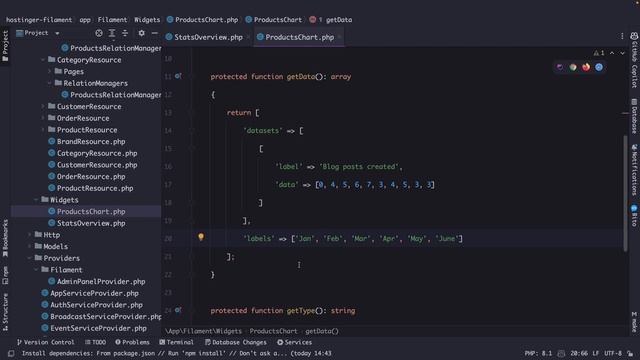This screenshot has width=640, height=360.
Task: Click the PHP: 8.1 language level status
Action: pos(538,353)
